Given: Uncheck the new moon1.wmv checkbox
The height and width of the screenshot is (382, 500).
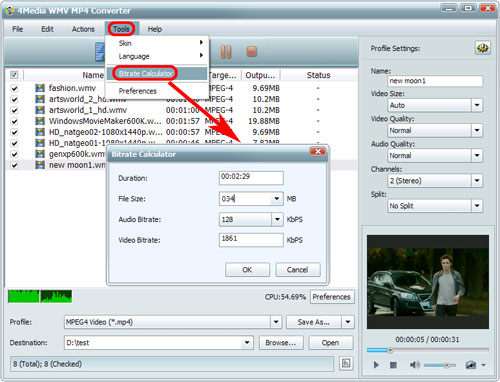Looking at the screenshot, I should point(14,165).
